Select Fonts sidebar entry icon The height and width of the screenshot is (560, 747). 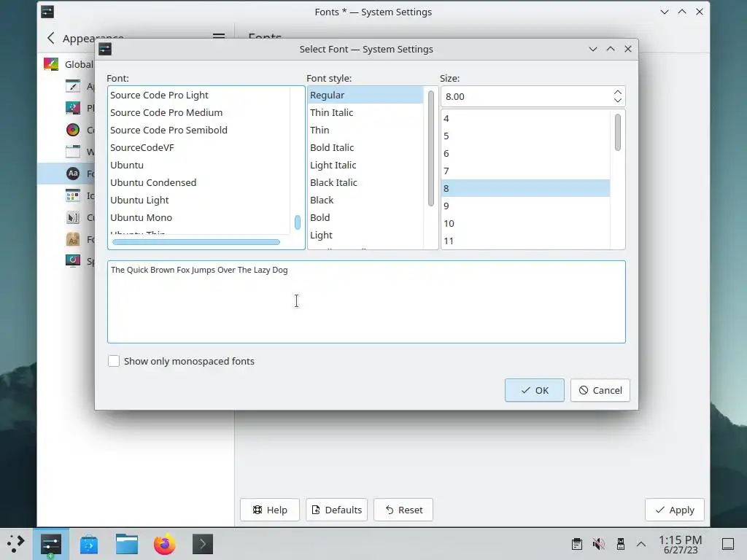pos(73,174)
